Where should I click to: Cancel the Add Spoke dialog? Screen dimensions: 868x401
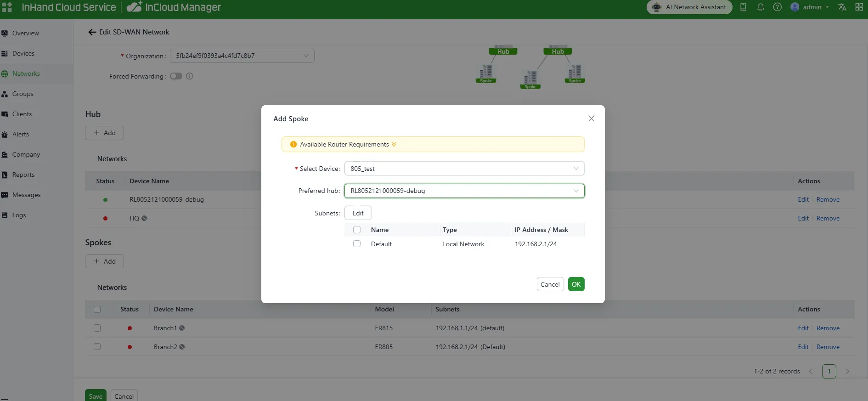click(x=550, y=284)
